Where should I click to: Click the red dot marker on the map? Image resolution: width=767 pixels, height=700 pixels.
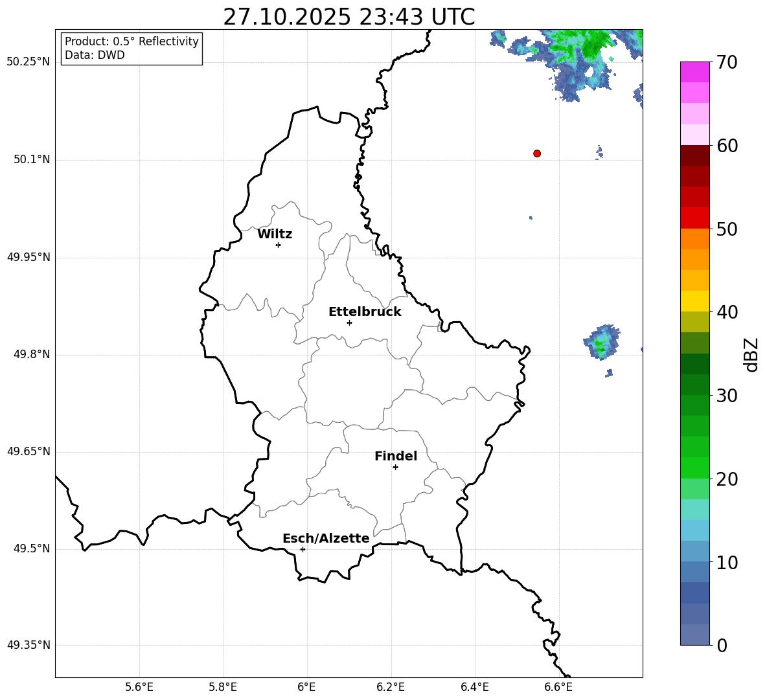pyautogui.click(x=537, y=153)
